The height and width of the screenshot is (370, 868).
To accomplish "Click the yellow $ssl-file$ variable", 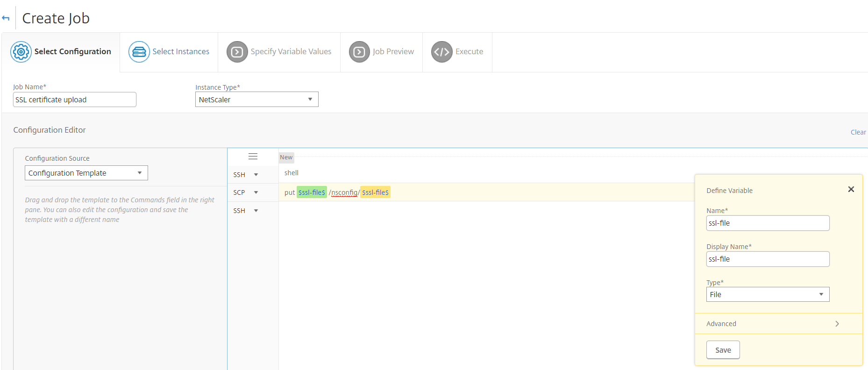I will coord(376,192).
